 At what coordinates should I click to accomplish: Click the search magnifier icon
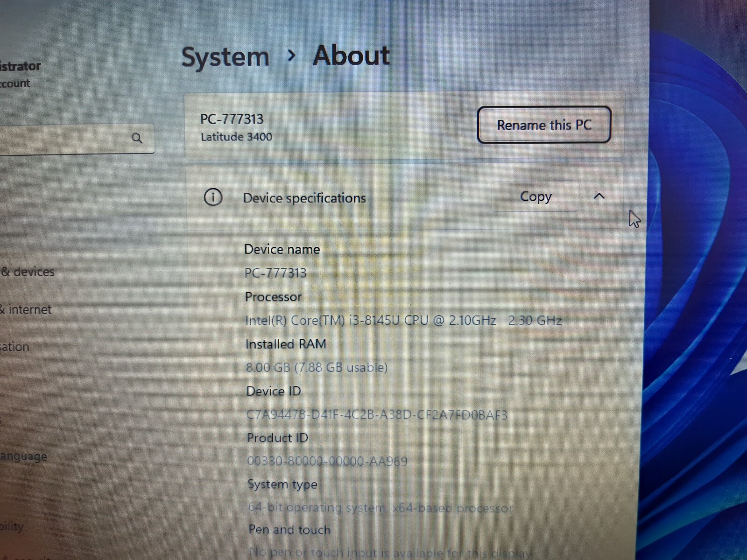137,138
